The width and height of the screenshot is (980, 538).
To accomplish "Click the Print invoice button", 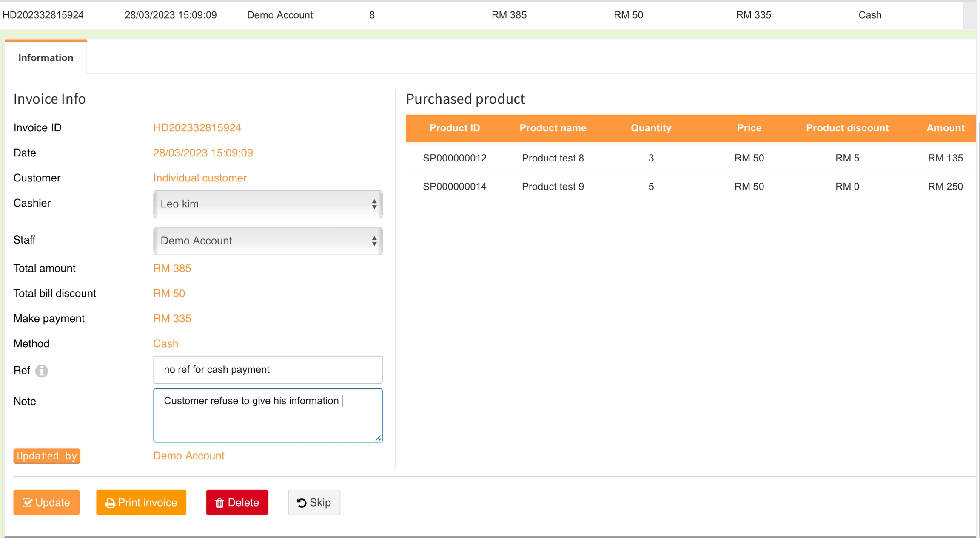I will click(141, 502).
